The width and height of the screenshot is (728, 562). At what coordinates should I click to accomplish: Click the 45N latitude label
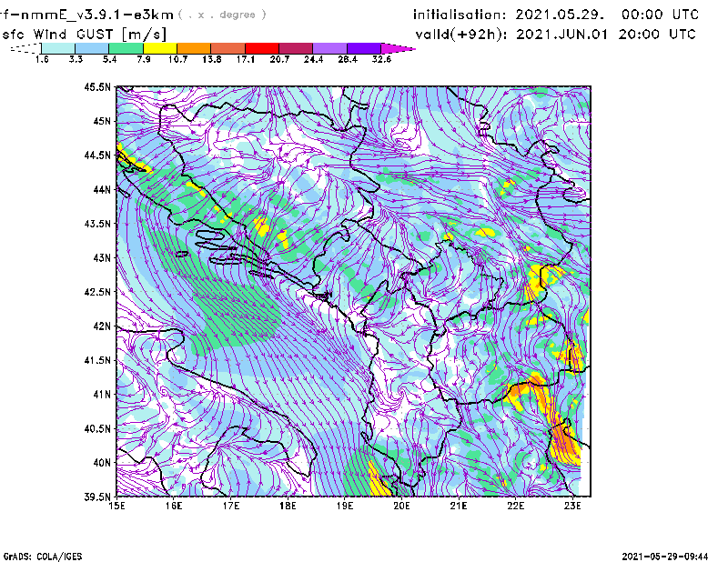tap(102, 121)
